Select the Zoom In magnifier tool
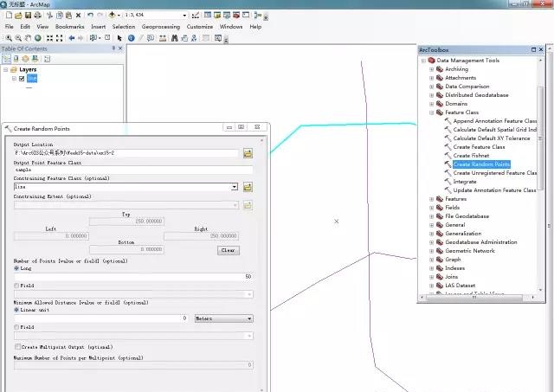Image resolution: width=554 pixels, height=392 pixels. pyautogui.click(x=9, y=38)
